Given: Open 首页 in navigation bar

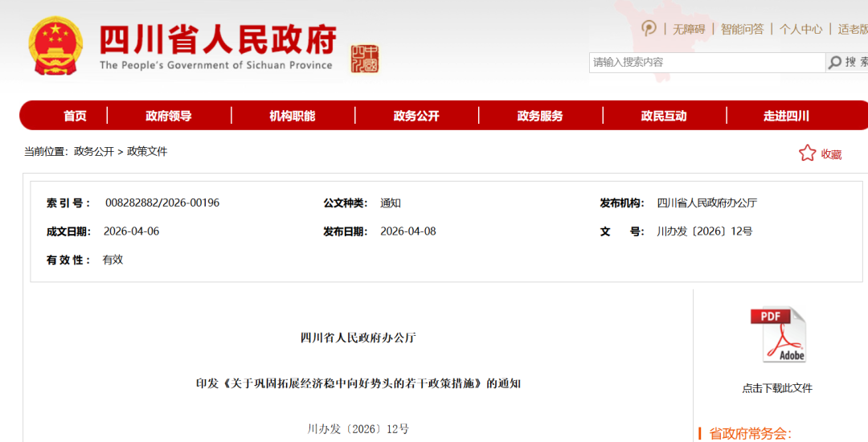Looking at the screenshot, I should (x=75, y=116).
